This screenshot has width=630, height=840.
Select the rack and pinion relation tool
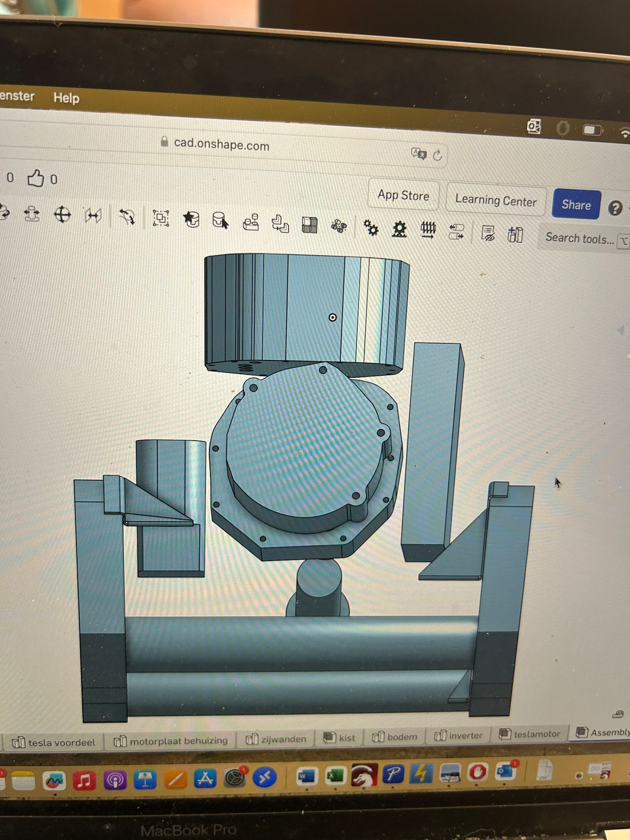pos(399,229)
